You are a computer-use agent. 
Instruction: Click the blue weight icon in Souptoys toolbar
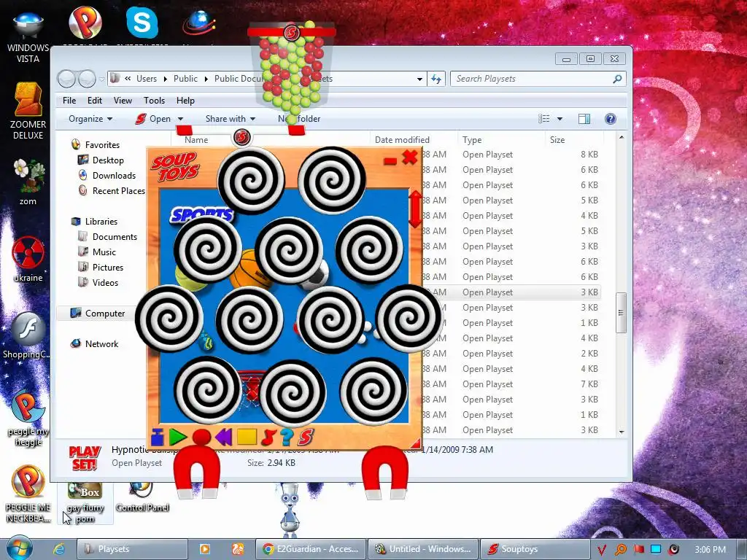pos(158,437)
